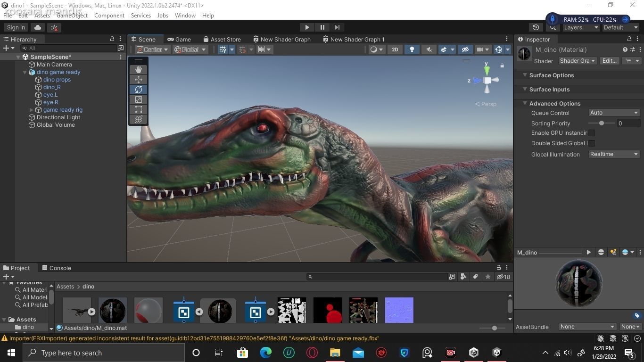Click the Sign in button
Viewport: 644px width, 362px height.
pyautogui.click(x=16, y=27)
